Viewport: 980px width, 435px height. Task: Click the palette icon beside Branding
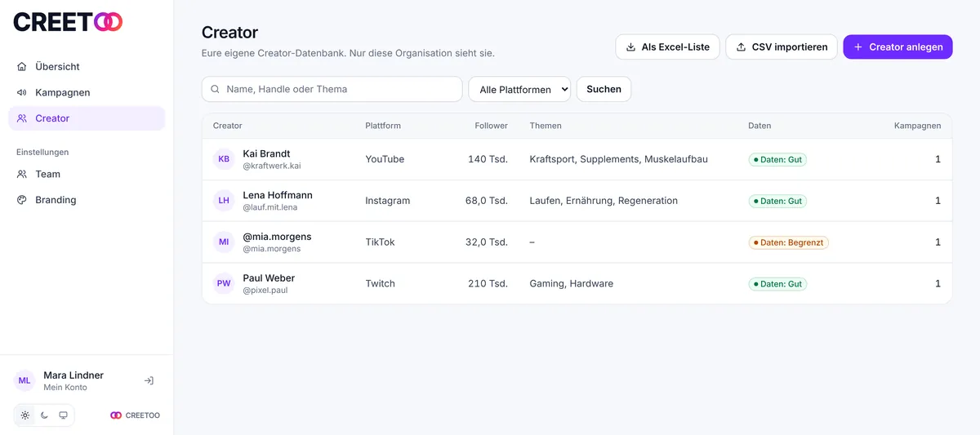click(x=22, y=200)
